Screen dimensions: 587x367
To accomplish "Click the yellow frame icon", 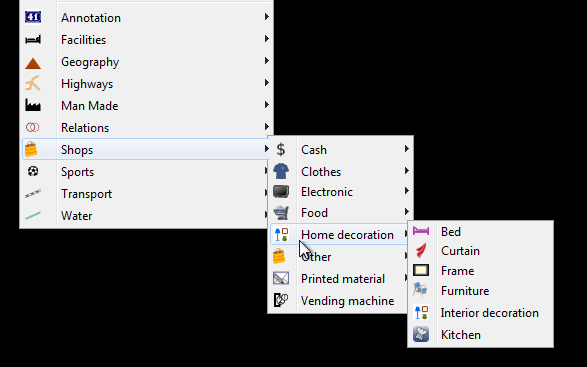I will (421, 270).
